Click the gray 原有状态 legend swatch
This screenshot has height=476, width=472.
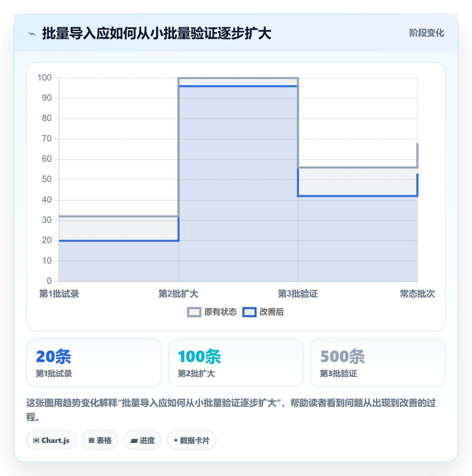pos(194,312)
